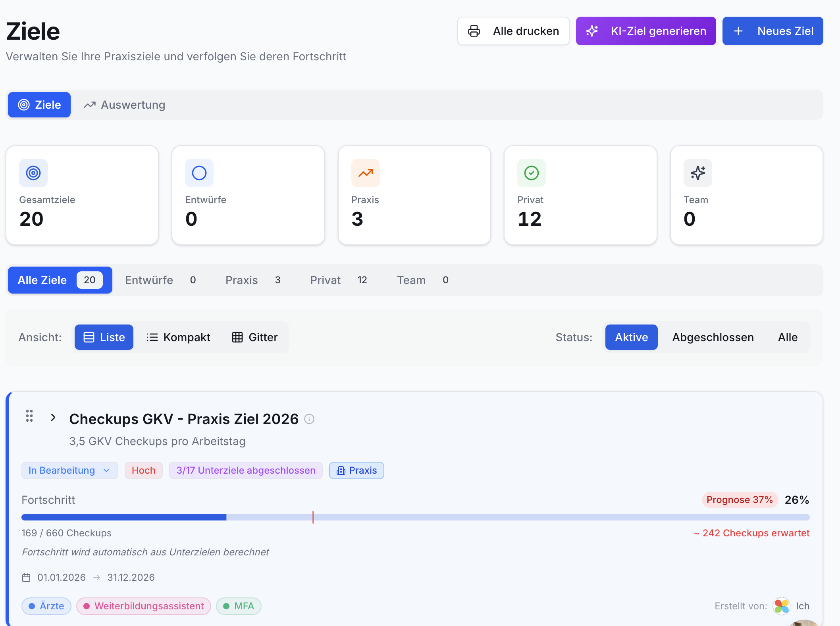The height and width of the screenshot is (626, 840).
Task: Click the plus icon in Neues Ziel
Action: pos(738,31)
